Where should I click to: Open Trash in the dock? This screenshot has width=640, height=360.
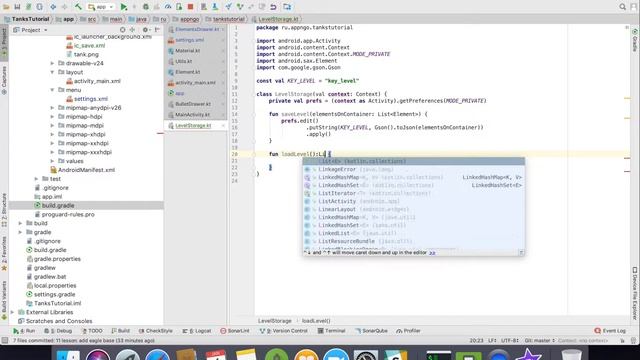571,355
